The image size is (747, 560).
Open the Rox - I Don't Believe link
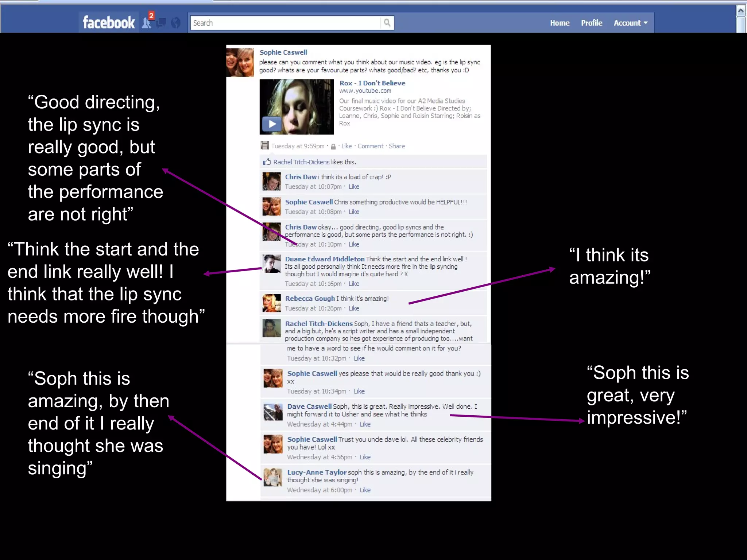coord(372,83)
